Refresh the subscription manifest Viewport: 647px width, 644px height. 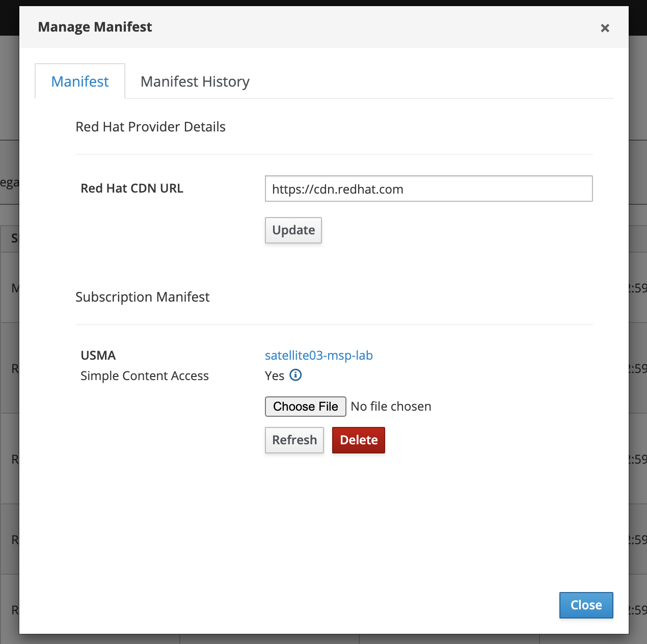tap(294, 440)
